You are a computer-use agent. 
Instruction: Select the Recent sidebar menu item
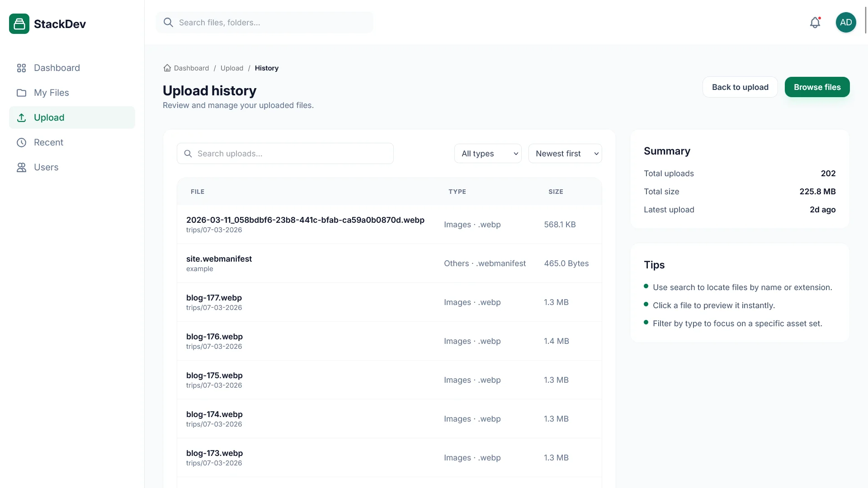click(x=48, y=142)
